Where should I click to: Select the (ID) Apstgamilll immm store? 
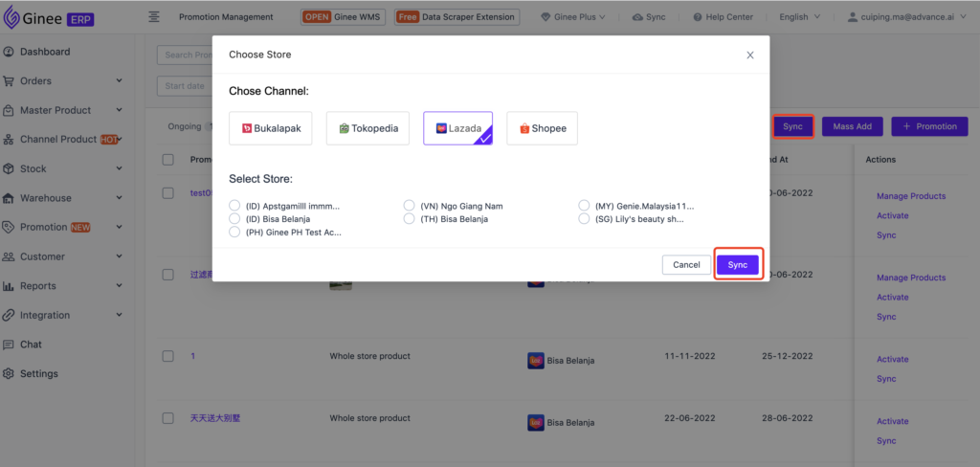234,206
